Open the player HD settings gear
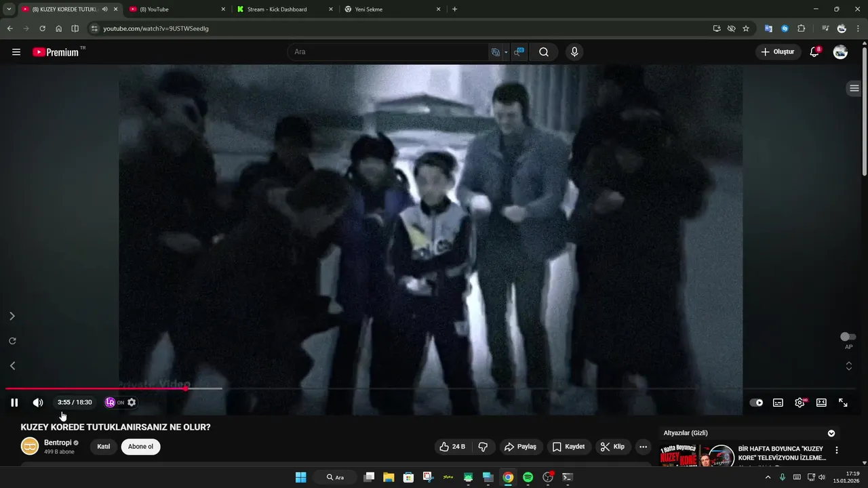This screenshot has width=868, height=488. pyautogui.click(x=800, y=403)
